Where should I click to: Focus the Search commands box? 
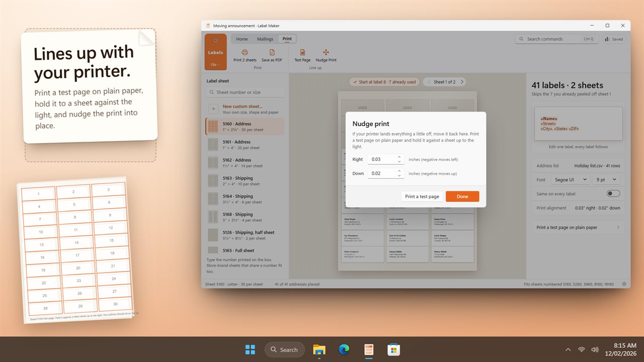tap(556, 39)
